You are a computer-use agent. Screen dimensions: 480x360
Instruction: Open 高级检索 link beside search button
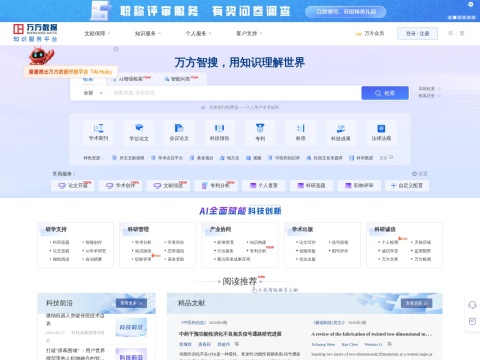tap(429, 89)
